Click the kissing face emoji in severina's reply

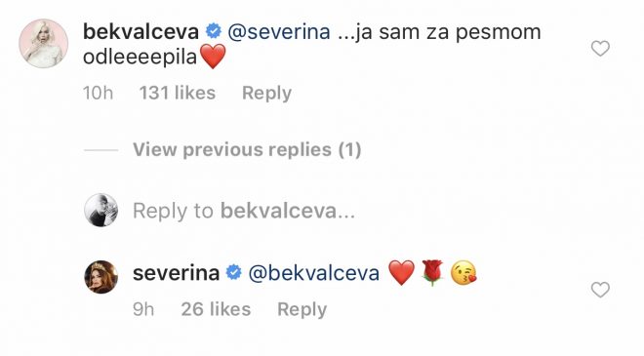(x=463, y=273)
